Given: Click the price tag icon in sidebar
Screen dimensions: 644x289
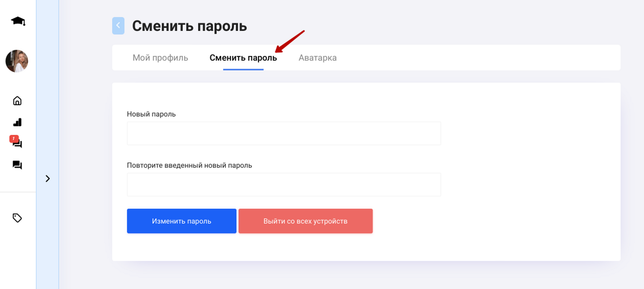Looking at the screenshot, I should [x=17, y=218].
